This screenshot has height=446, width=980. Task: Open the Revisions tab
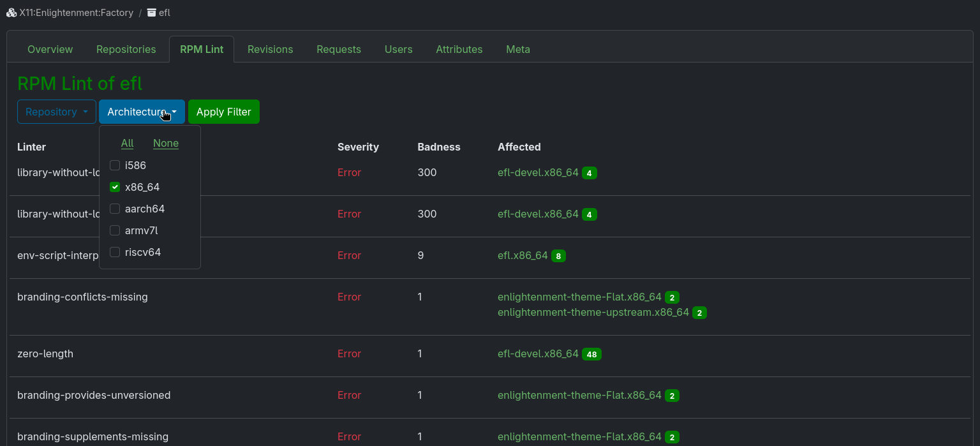pos(270,49)
